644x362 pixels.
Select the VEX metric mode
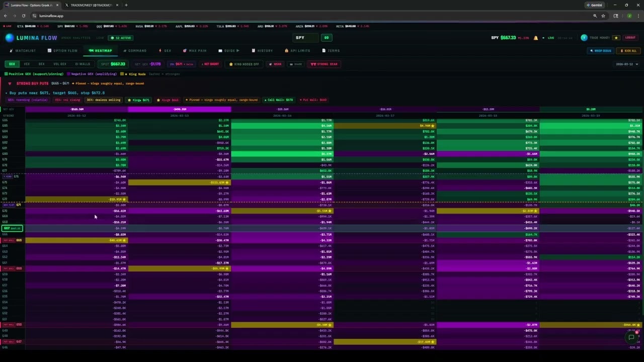(x=27, y=64)
